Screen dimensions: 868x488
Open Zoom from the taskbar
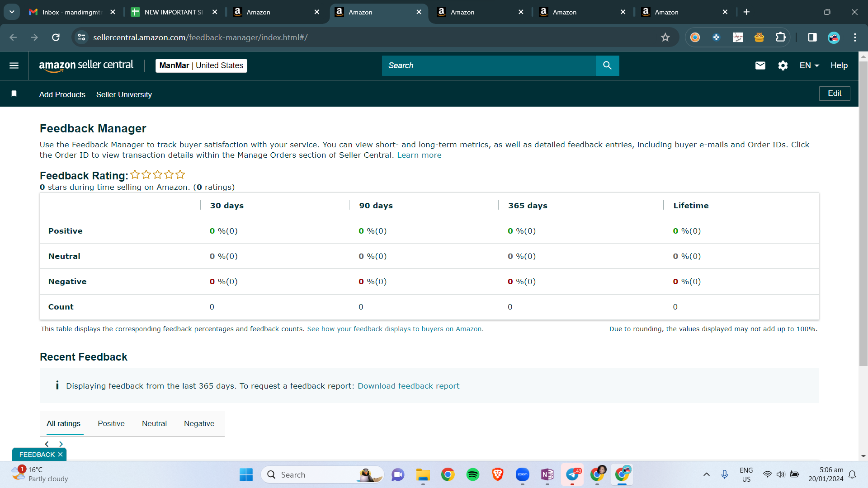click(x=523, y=474)
